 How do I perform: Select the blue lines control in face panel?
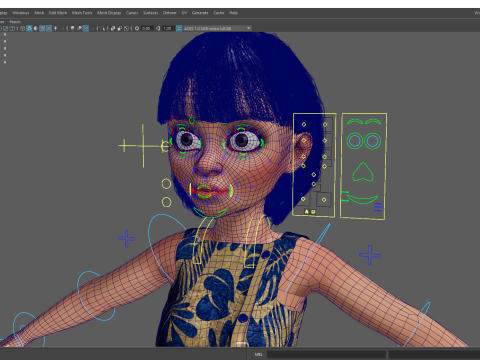(x=378, y=207)
